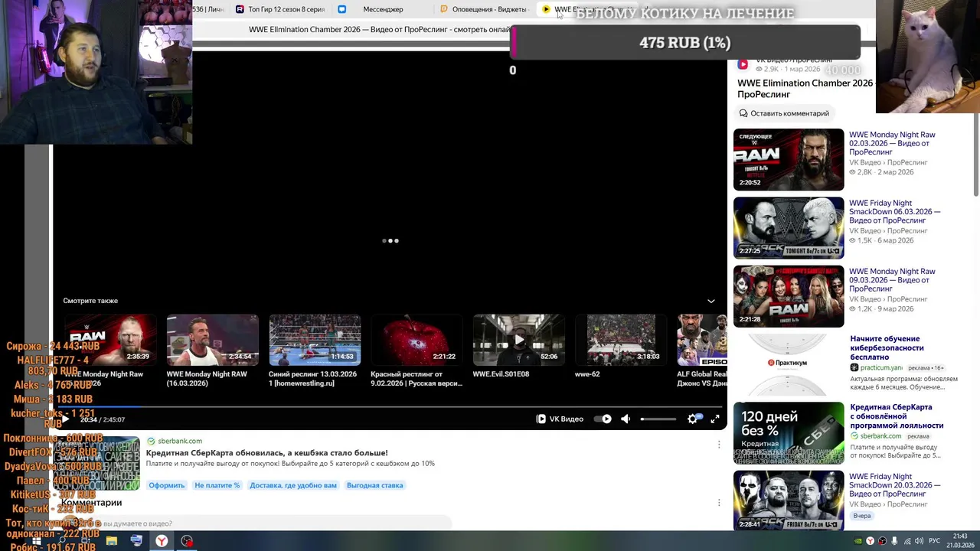Open the Синий реслинг 13.03.2026 suggestion
The height and width of the screenshot is (551, 980).
click(315, 340)
